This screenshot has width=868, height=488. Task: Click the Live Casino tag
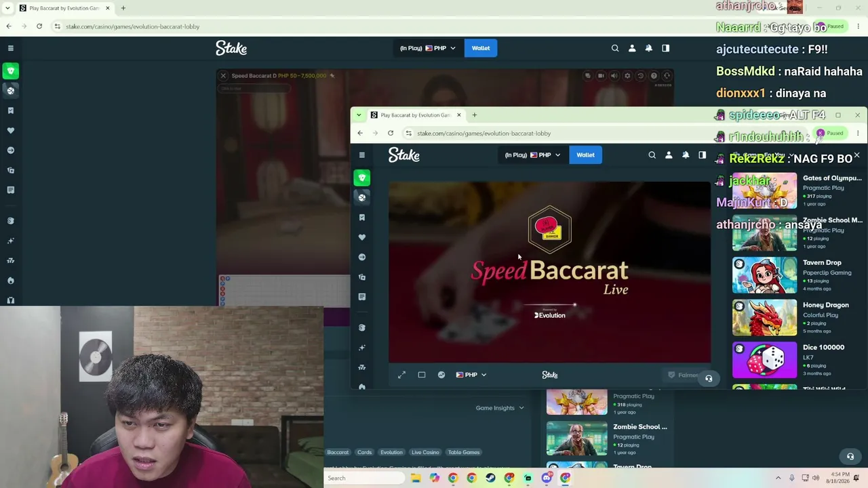(425, 452)
